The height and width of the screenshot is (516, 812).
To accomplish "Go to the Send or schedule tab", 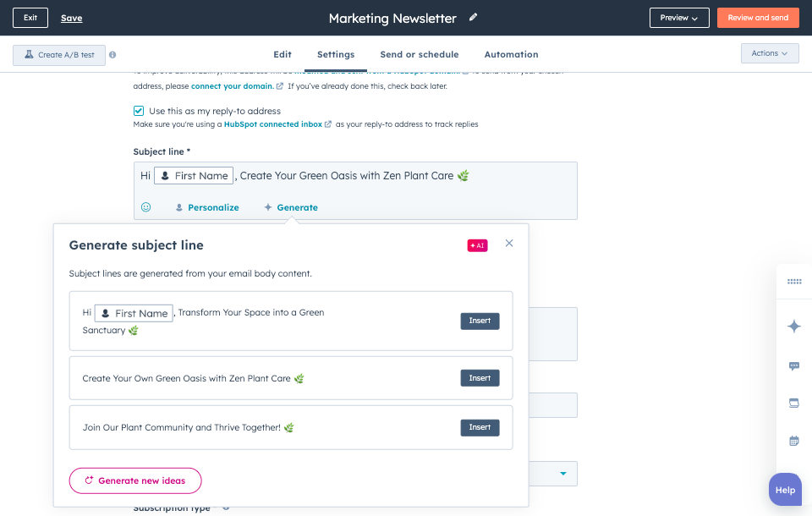I will point(419,55).
